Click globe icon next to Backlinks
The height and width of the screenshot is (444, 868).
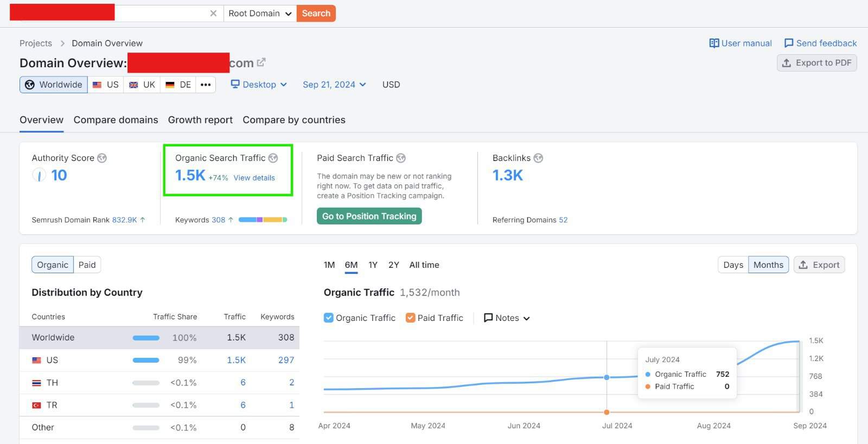tap(538, 158)
